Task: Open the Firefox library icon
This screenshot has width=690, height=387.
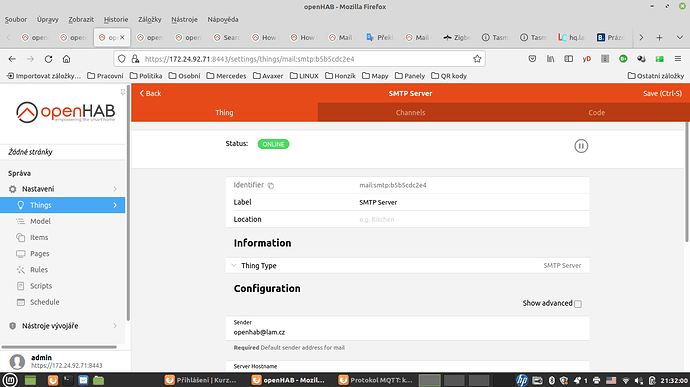Action: [x=551, y=59]
